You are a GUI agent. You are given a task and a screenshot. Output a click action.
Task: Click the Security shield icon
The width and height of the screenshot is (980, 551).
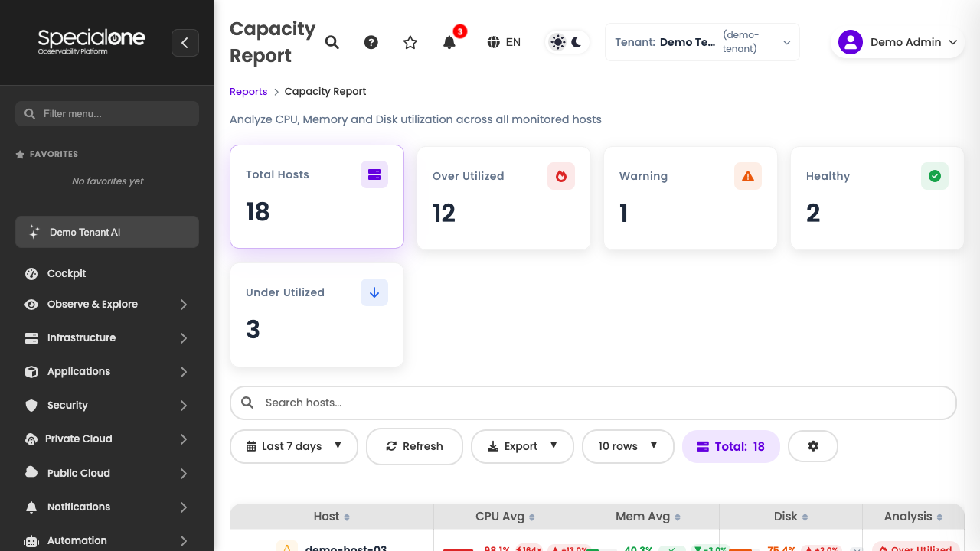(31, 406)
